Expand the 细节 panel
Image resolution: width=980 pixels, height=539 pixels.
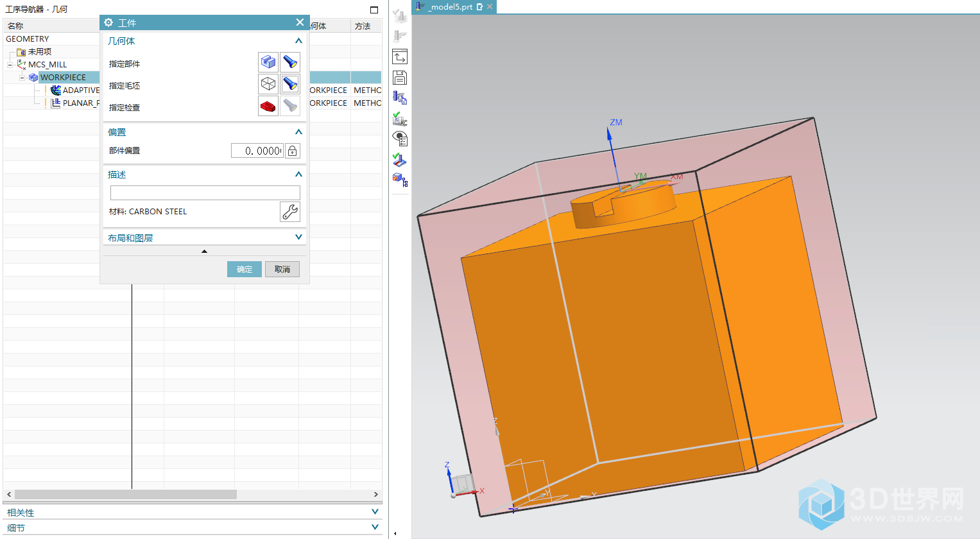[x=375, y=527]
